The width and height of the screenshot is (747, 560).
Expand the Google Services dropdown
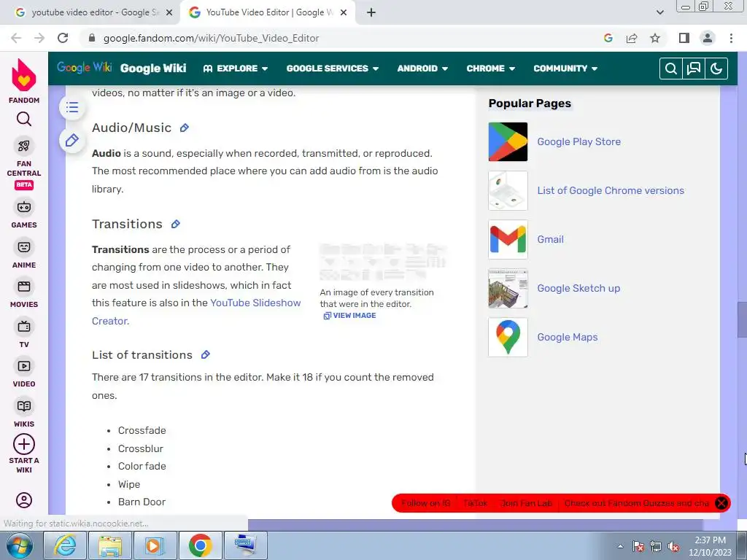click(332, 69)
